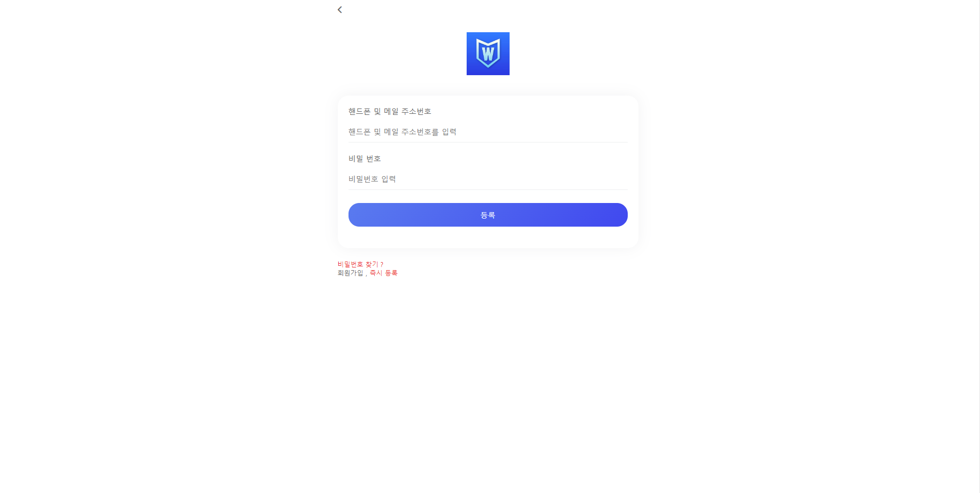Focus the 비밀번호 입력 password field
The width and height of the screenshot is (980, 493).
click(488, 179)
